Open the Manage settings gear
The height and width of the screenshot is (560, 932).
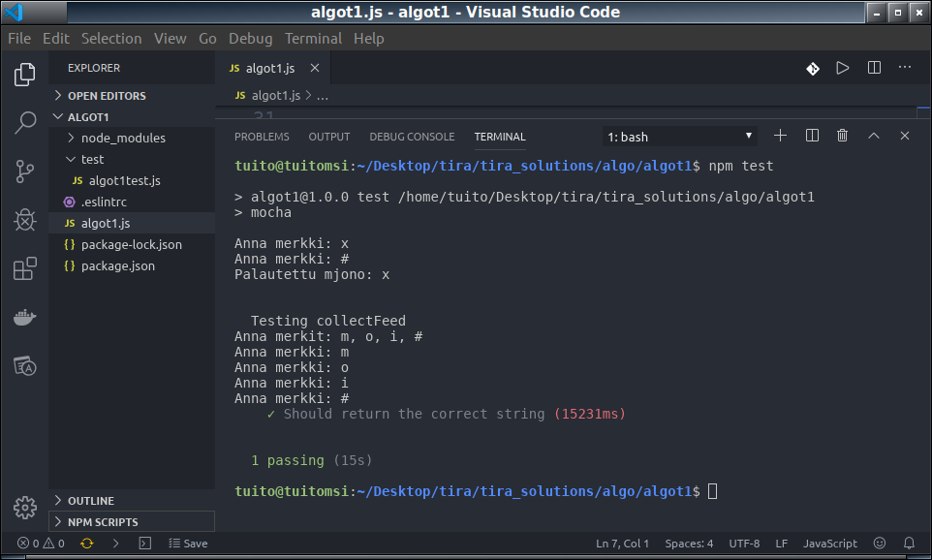(24, 507)
